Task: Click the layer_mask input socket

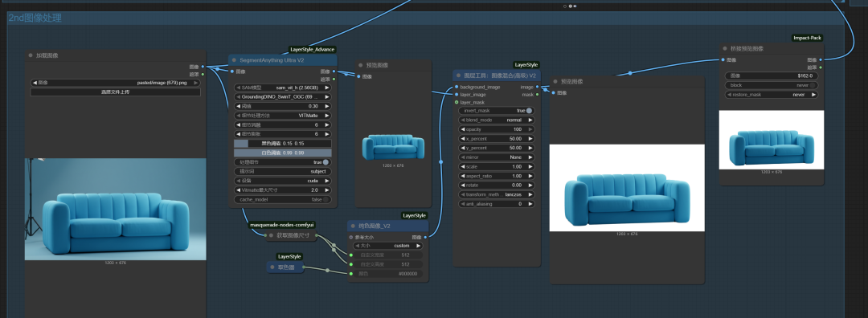Action: point(457,102)
